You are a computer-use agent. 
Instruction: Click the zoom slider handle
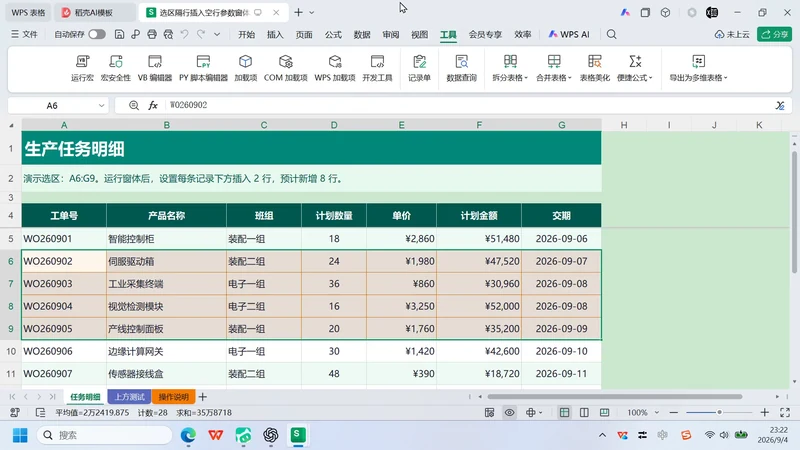pos(719,412)
